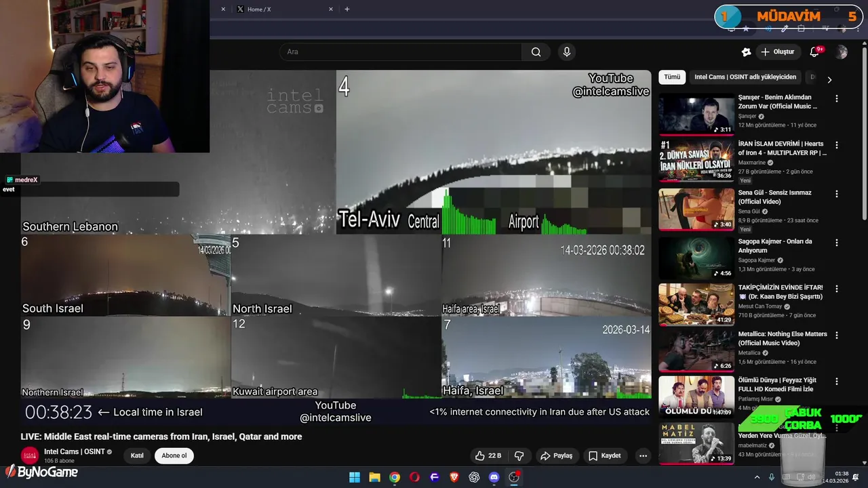Click the Sena Gül - Sensiz Isınmaz title
This screenshot has height=488, width=868.
tap(775, 197)
